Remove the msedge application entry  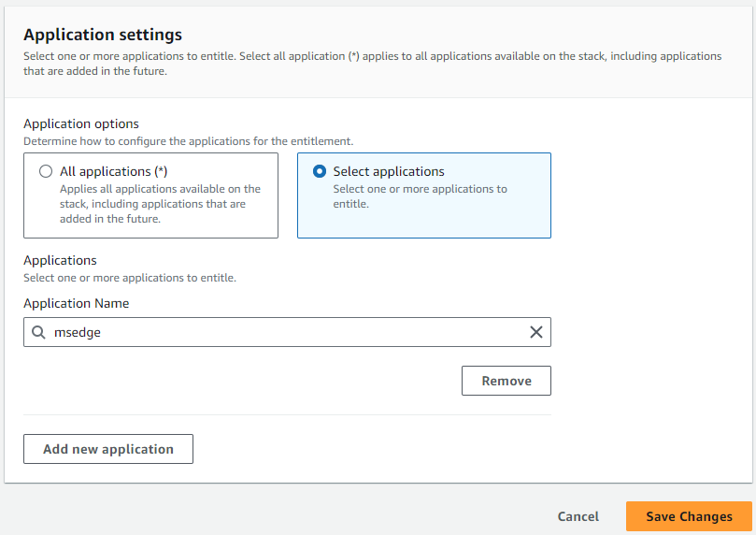tap(506, 381)
